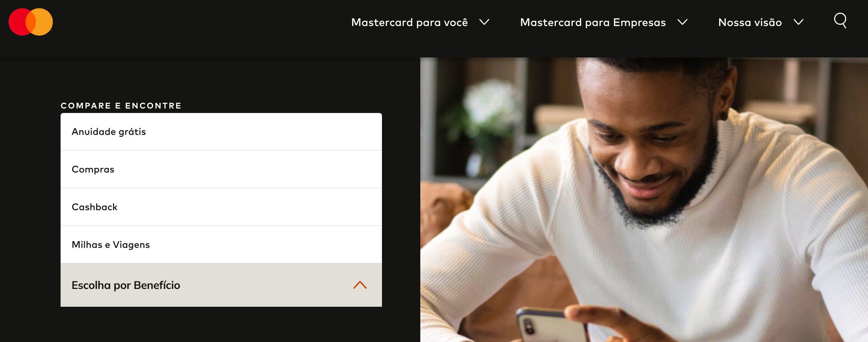Viewport: 868px width, 342px height.
Task: Click the COMPARE E ENCONTRE heading
Action: click(x=121, y=105)
